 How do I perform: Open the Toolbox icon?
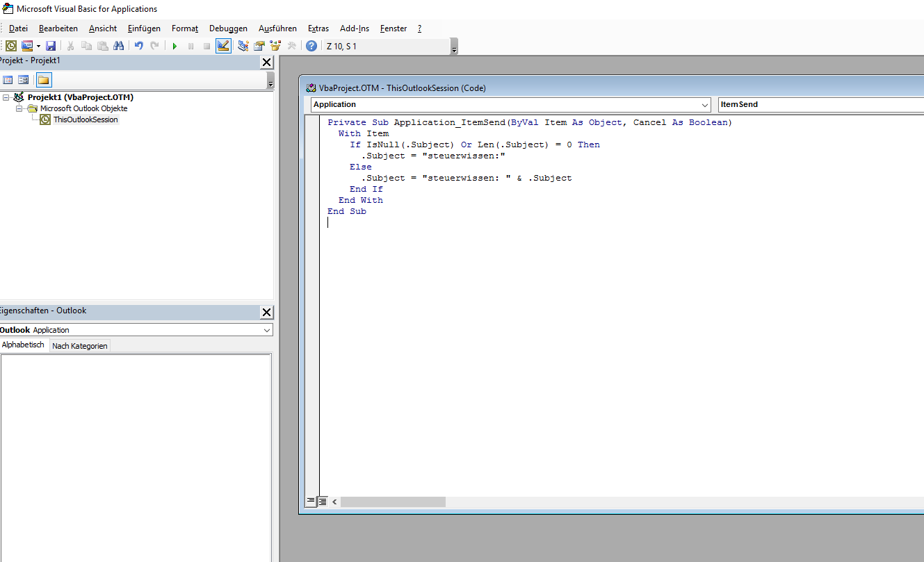pyautogui.click(x=291, y=46)
